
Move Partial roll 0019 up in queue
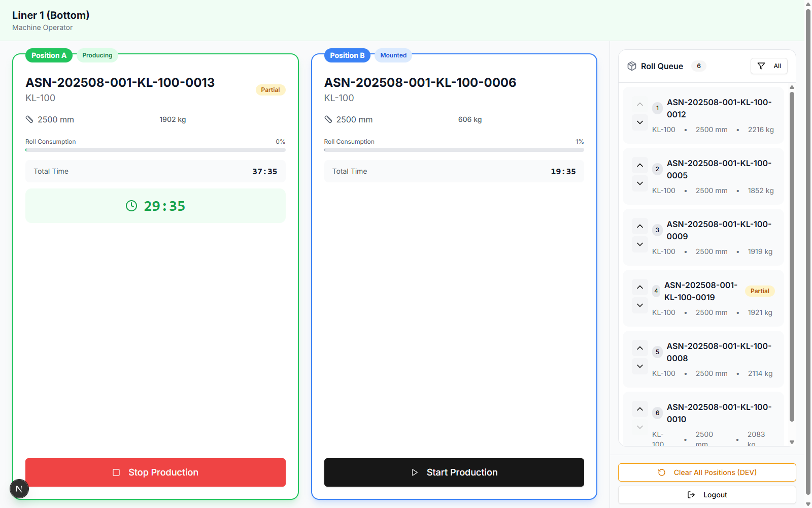[x=640, y=287]
